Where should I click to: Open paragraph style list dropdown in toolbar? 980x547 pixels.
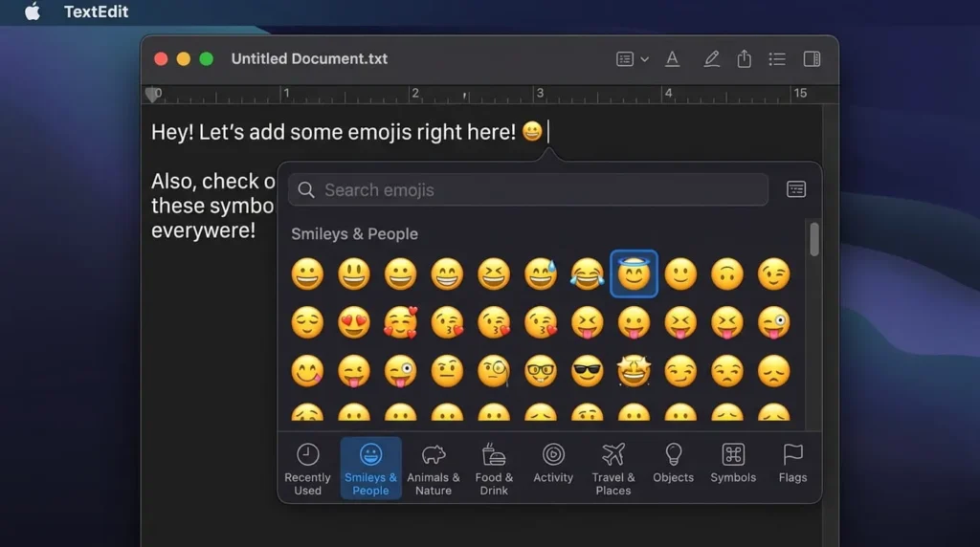[x=632, y=58]
